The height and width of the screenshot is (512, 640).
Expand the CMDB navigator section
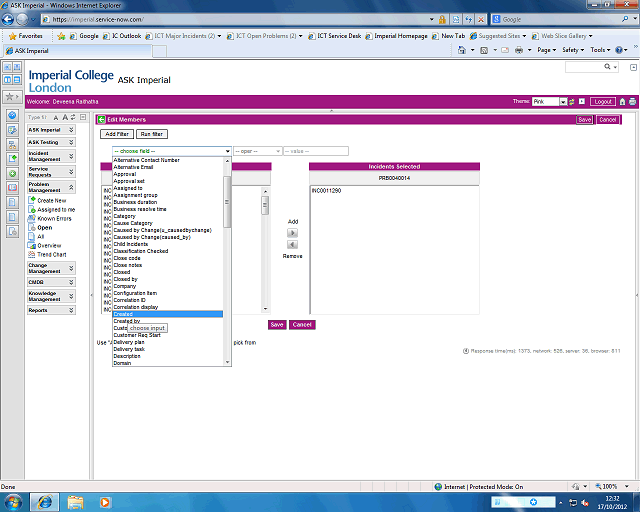(71, 282)
